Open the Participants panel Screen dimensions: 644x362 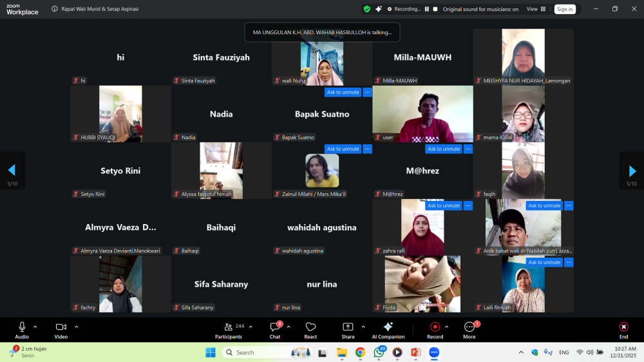click(x=229, y=330)
